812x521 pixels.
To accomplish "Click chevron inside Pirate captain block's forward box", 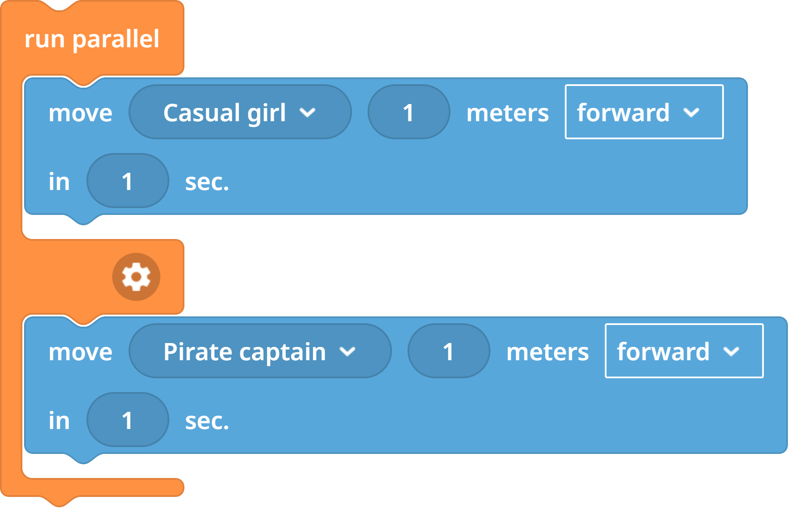I will click(x=731, y=352).
